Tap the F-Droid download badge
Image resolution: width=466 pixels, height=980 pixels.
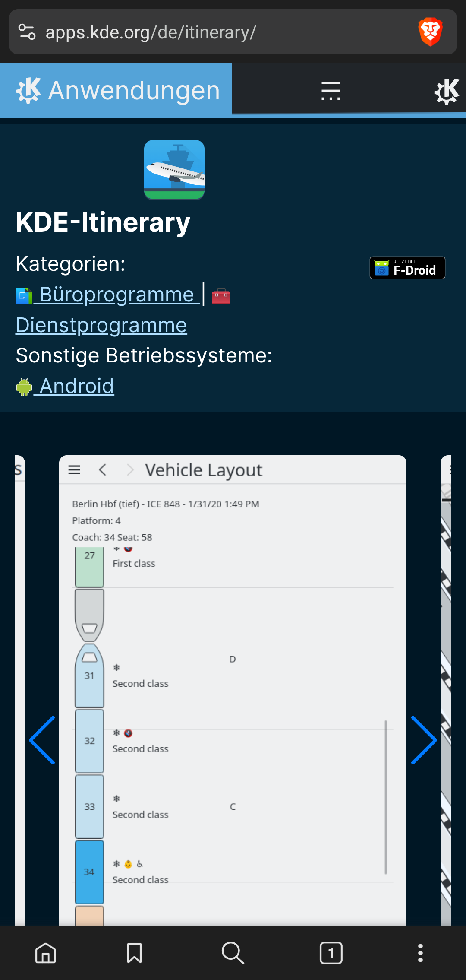click(x=407, y=268)
